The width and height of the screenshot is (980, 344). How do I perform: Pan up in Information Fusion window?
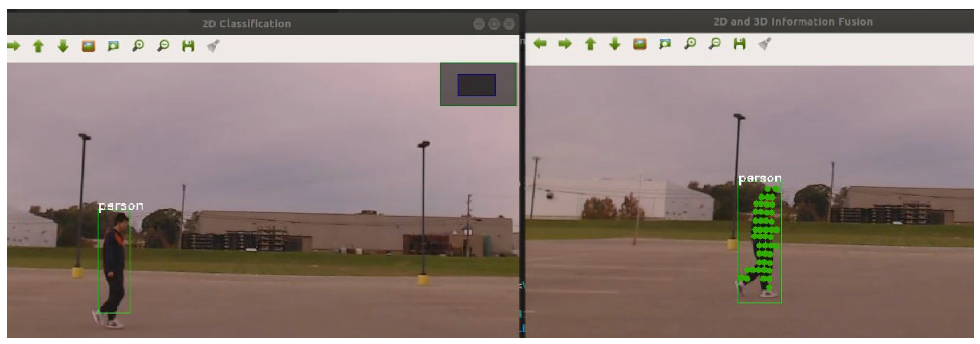590,44
